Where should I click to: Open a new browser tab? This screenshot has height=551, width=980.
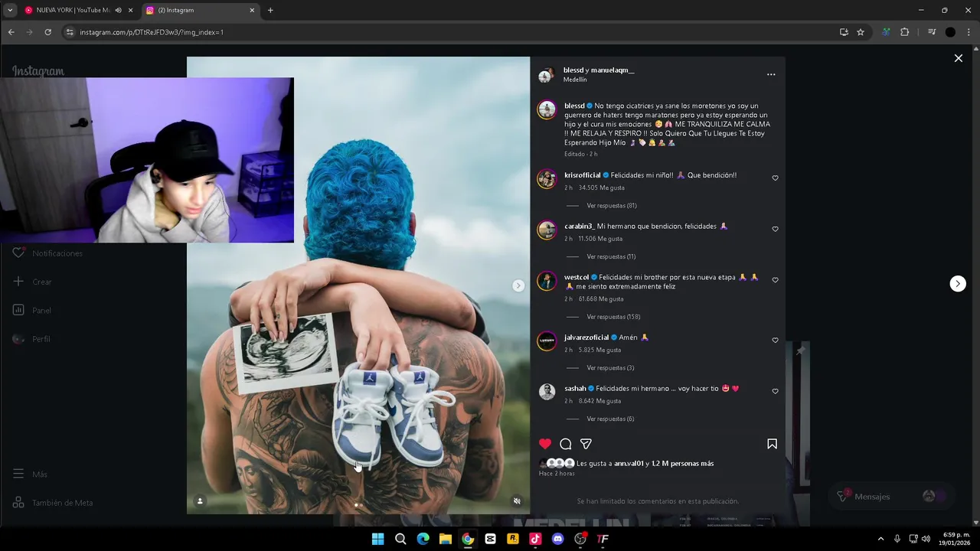coord(270,10)
